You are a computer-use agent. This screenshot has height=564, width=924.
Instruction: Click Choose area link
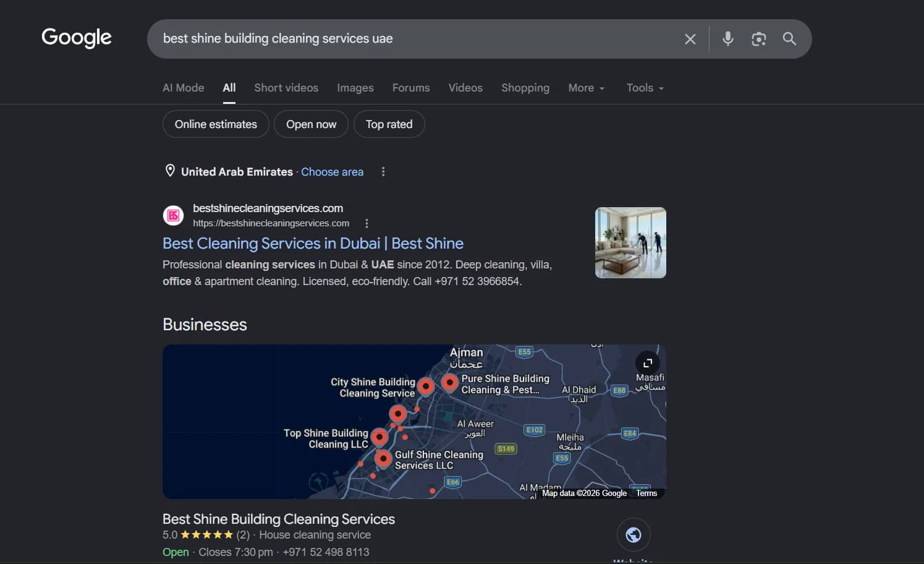(333, 172)
